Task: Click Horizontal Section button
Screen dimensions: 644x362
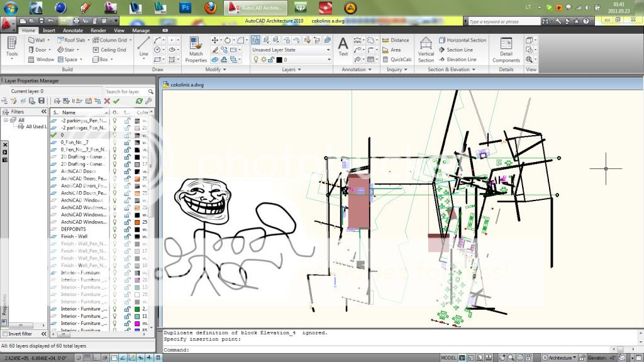Action: point(462,40)
